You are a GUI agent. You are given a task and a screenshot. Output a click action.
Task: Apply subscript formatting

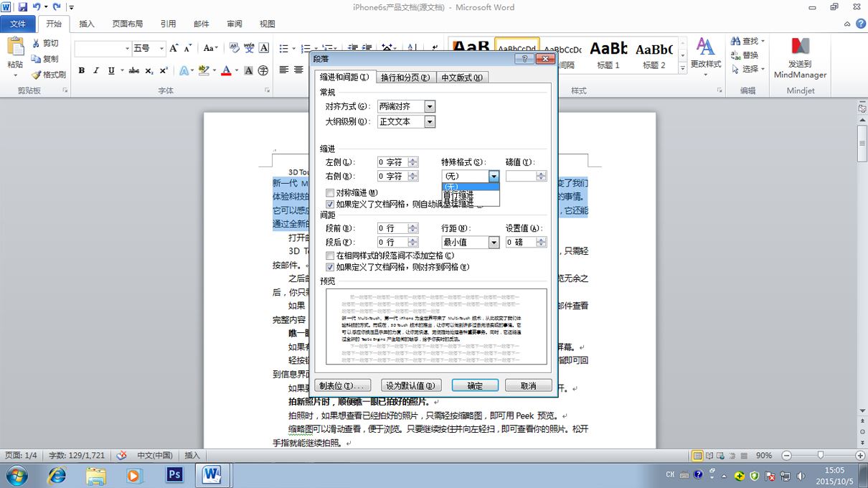pos(149,70)
